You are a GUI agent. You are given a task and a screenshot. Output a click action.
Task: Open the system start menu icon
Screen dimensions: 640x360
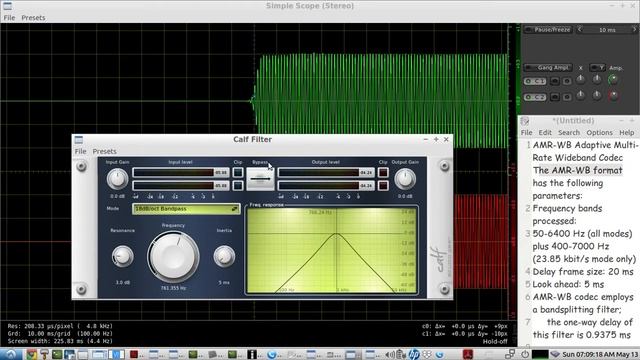click(11, 354)
